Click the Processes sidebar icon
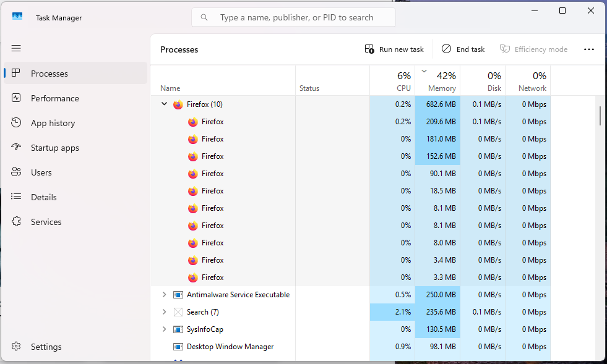The height and width of the screenshot is (364, 607). pos(16,73)
